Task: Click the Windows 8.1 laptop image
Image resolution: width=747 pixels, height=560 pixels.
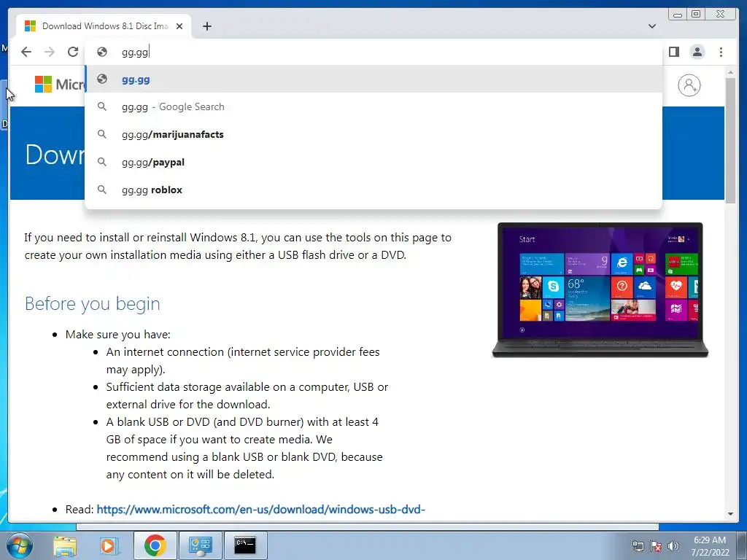Action: [600, 289]
